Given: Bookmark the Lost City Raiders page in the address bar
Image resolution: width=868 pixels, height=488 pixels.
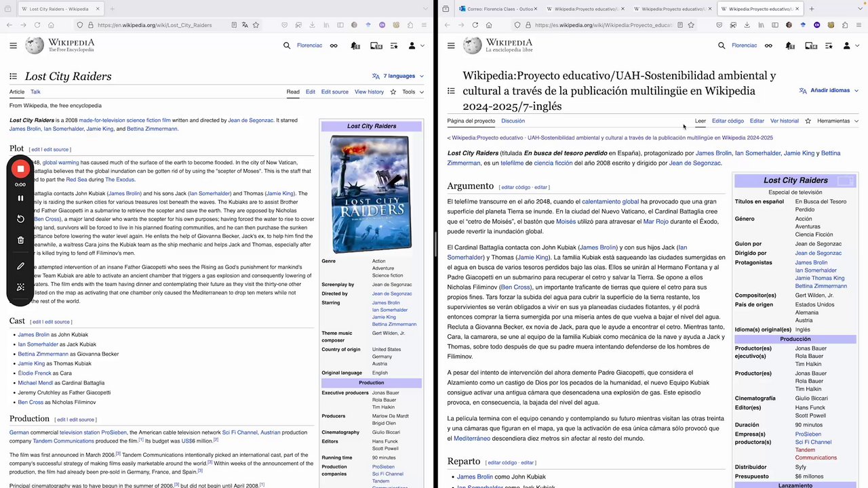Looking at the screenshot, I should coord(256,25).
